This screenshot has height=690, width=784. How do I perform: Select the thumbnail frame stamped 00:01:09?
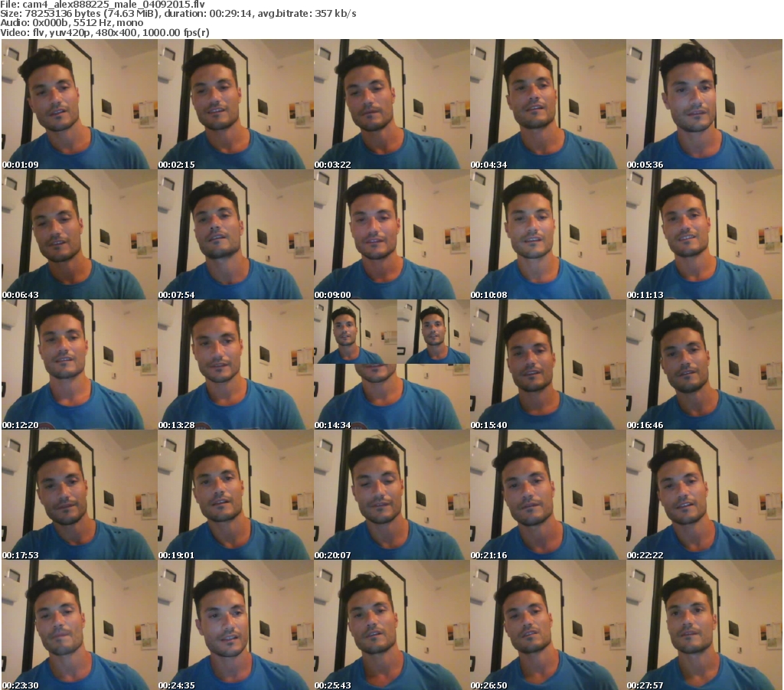[80, 104]
